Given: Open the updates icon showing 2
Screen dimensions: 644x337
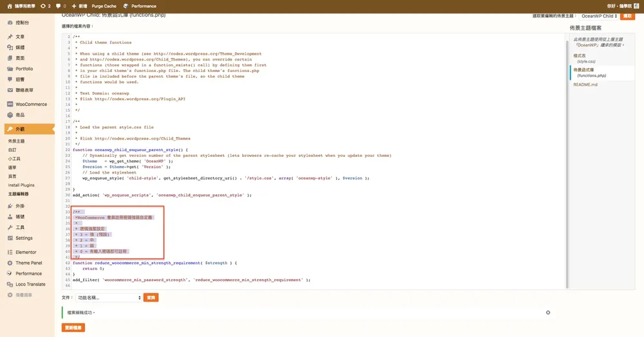Looking at the screenshot, I should click(x=43, y=6).
